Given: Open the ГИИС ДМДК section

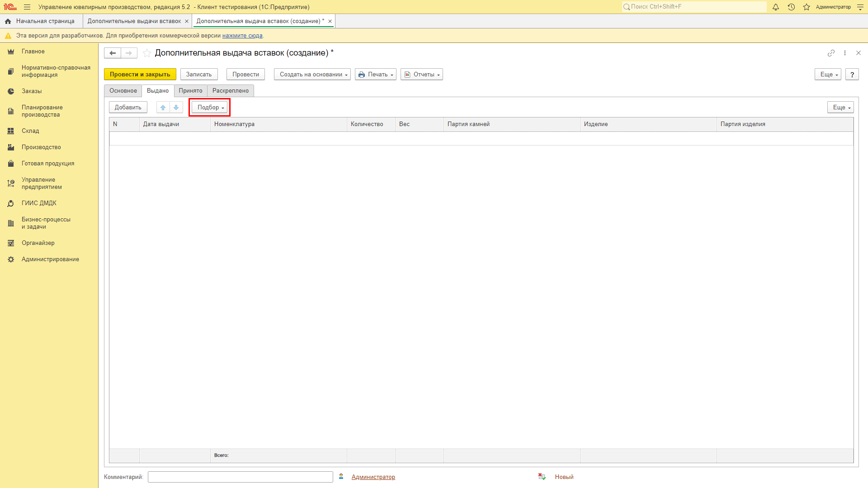Looking at the screenshot, I should click(x=49, y=203).
